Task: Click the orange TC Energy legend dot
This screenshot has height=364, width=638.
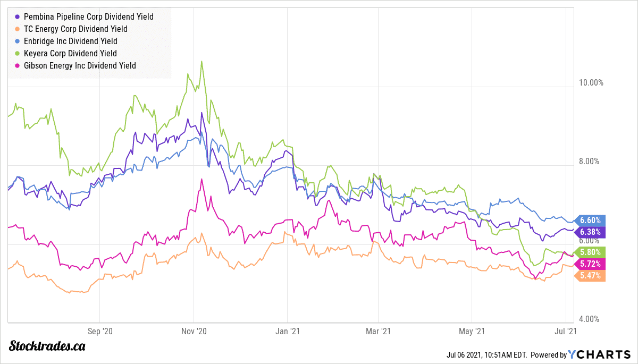Action: pyautogui.click(x=19, y=29)
